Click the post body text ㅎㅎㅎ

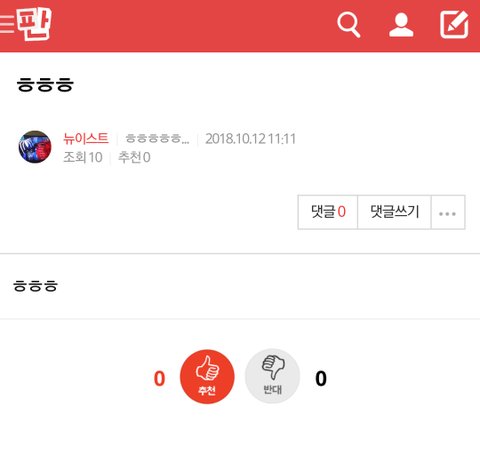36,286
